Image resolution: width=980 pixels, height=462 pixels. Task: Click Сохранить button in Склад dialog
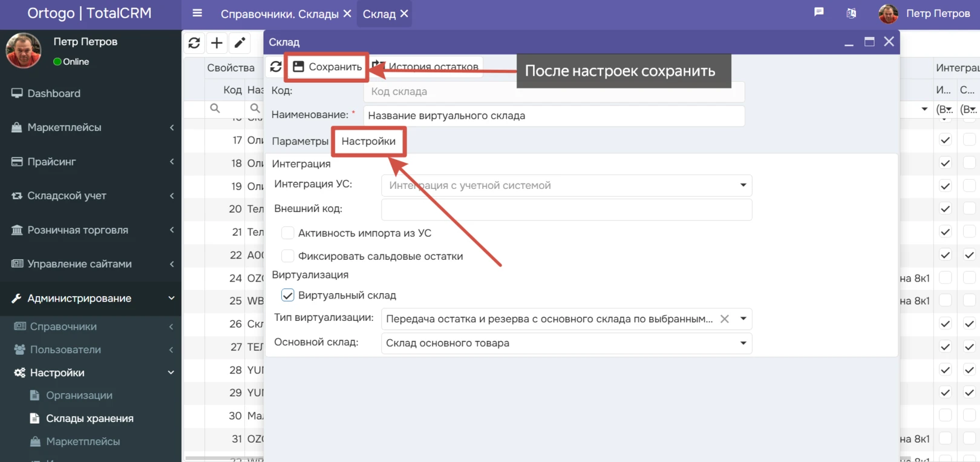(x=327, y=67)
